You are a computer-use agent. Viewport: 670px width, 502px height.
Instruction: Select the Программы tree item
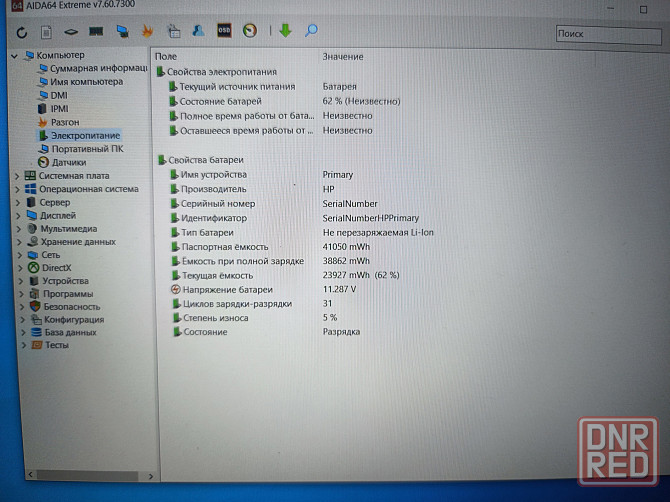pyautogui.click(x=62, y=294)
